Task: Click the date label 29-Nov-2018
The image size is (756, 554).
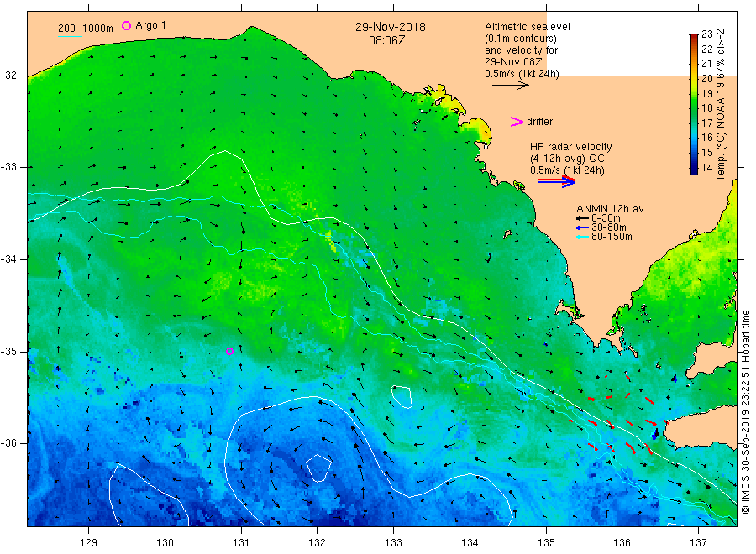Action: 391,27
